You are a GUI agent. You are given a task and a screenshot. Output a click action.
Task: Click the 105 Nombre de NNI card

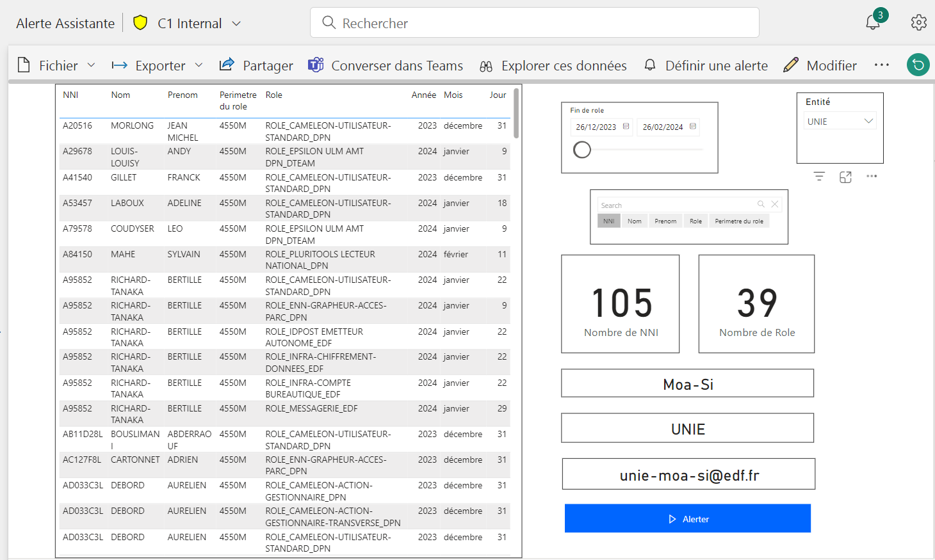(621, 304)
